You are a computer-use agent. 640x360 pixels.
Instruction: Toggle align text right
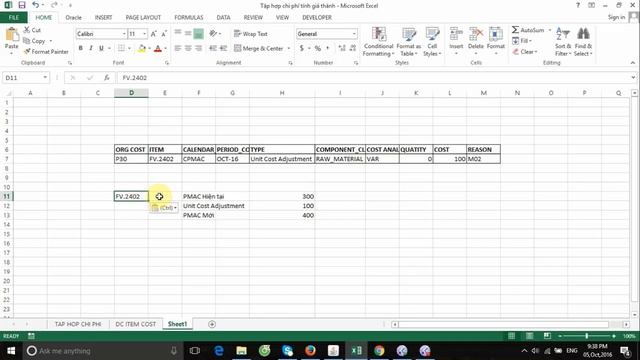198,48
